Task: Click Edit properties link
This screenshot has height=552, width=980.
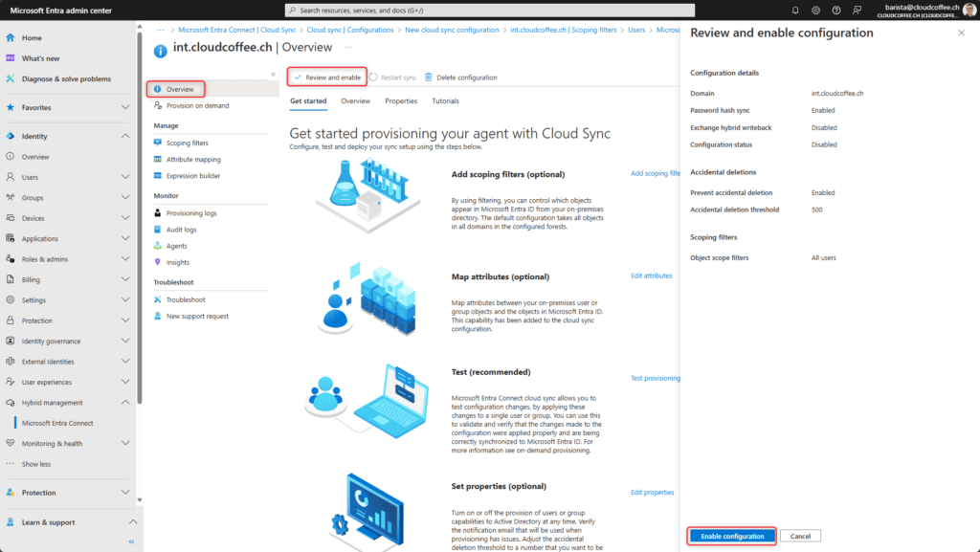Action: point(652,492)
